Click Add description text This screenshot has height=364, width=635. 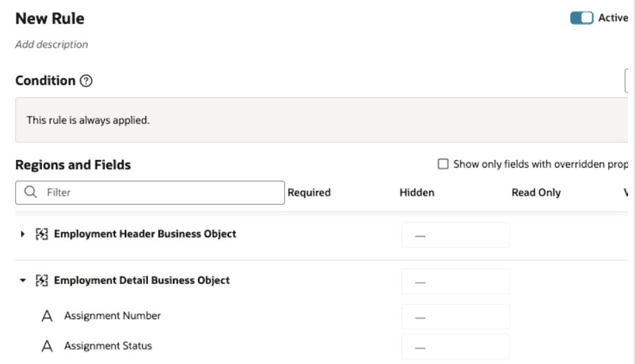coord(52,44)
